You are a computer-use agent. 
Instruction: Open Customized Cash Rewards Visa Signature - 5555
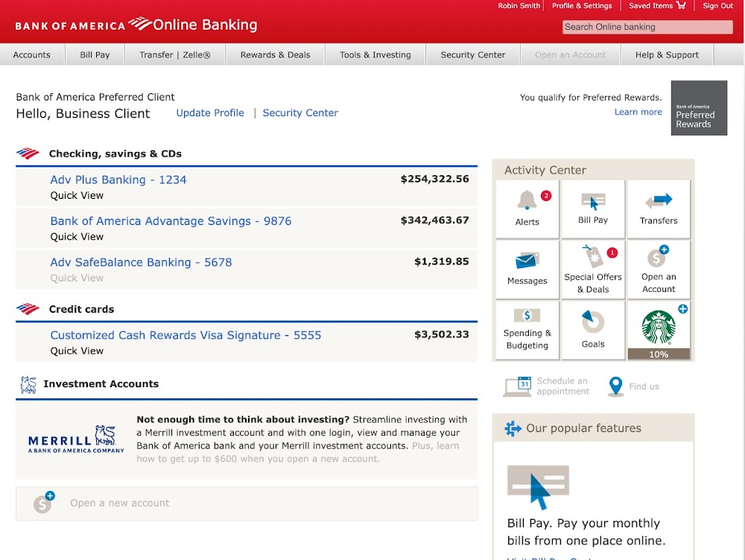pyautogui.click(x=186, y=335)
